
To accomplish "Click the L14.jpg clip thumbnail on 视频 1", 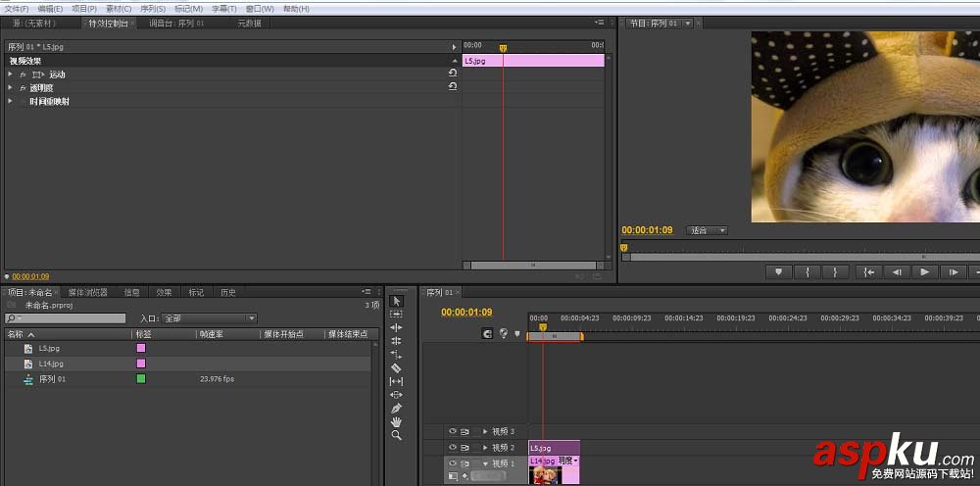I will [x=545, y=476].
